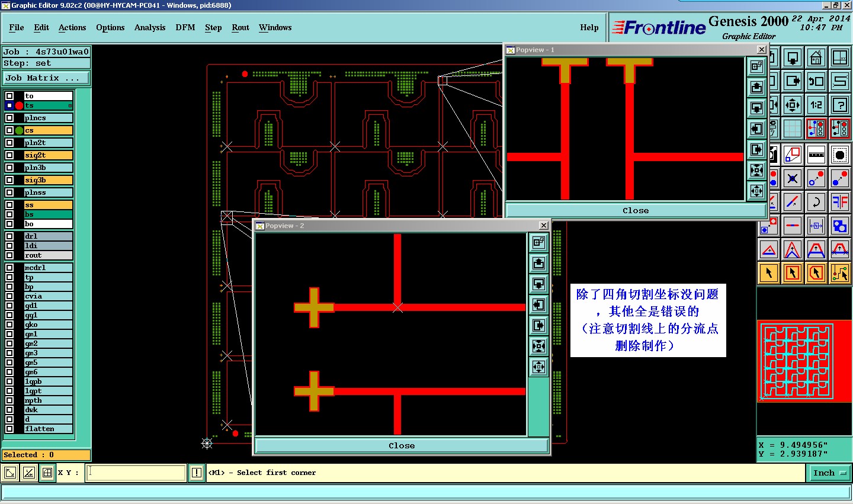Toggle checkbox for the 'pln3b' layer

(x=9, y=168)
